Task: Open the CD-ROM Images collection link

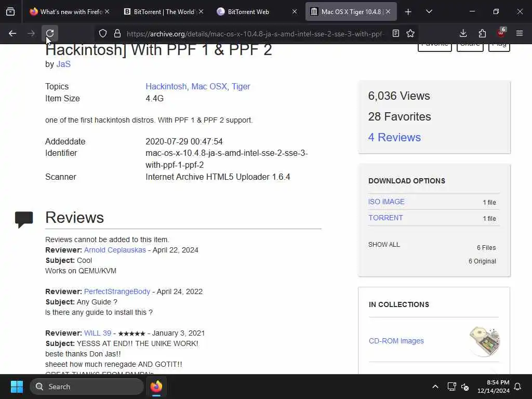Action: pos(396,341)
